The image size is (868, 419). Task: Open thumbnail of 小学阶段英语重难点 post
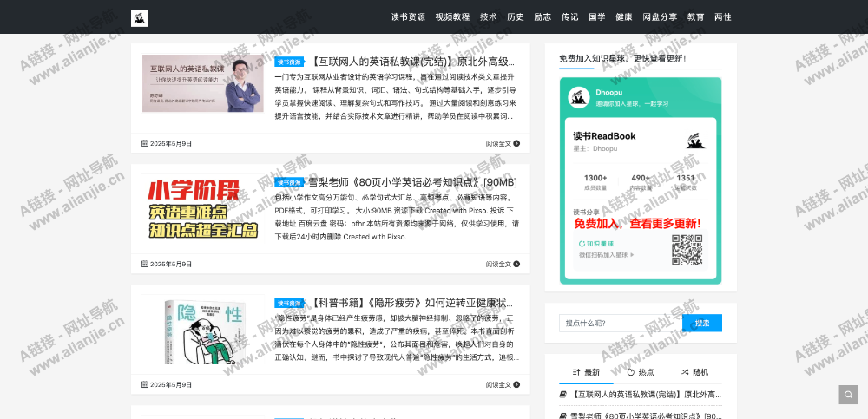coord(202,209)
